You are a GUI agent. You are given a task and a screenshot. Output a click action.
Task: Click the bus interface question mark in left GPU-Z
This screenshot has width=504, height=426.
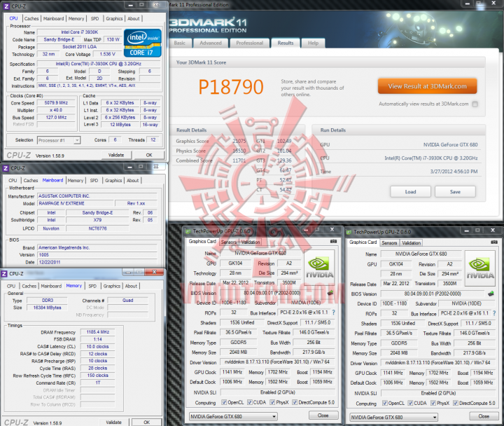click(x=333, y=312)
